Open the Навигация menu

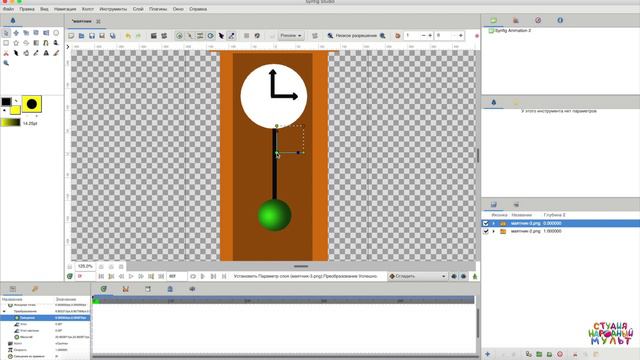pyautogui.click(x=65, y=9)
